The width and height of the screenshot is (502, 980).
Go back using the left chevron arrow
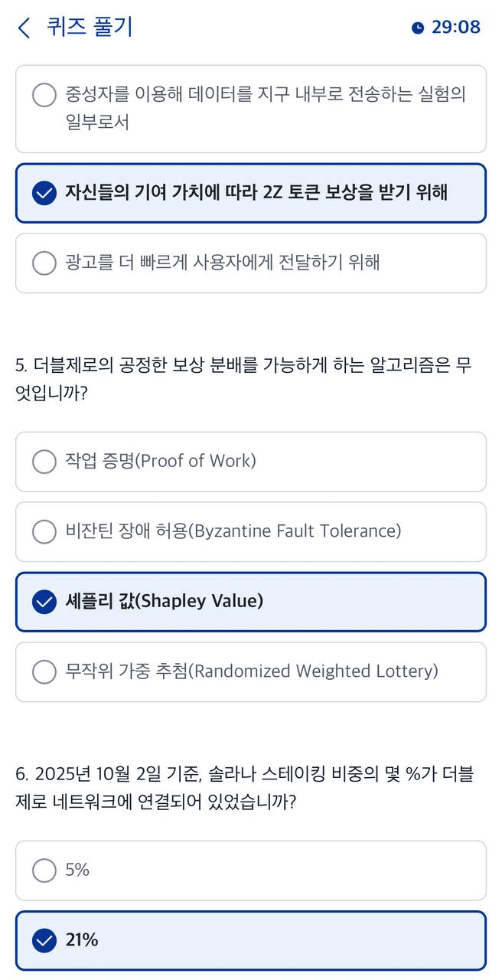(x=24, y=28)
